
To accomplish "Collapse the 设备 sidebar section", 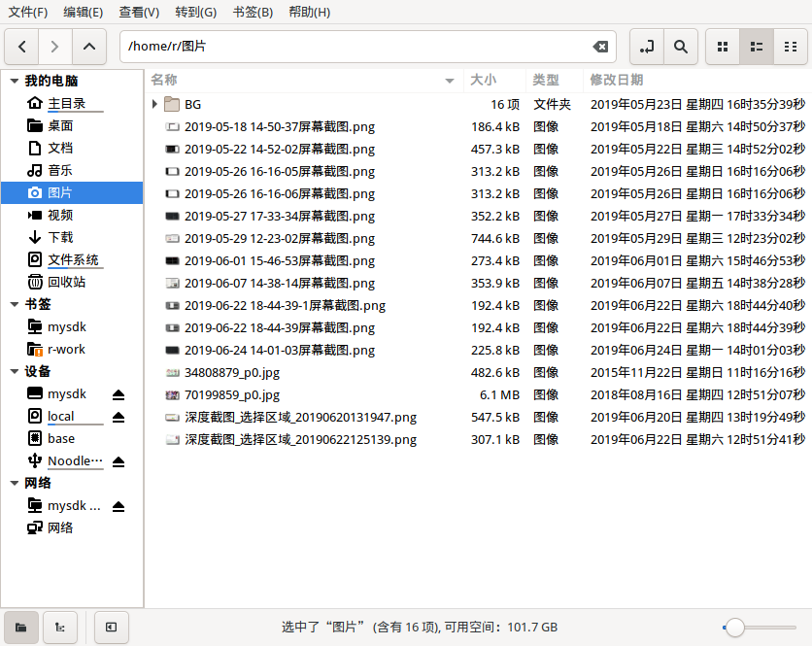I will 15,372.
